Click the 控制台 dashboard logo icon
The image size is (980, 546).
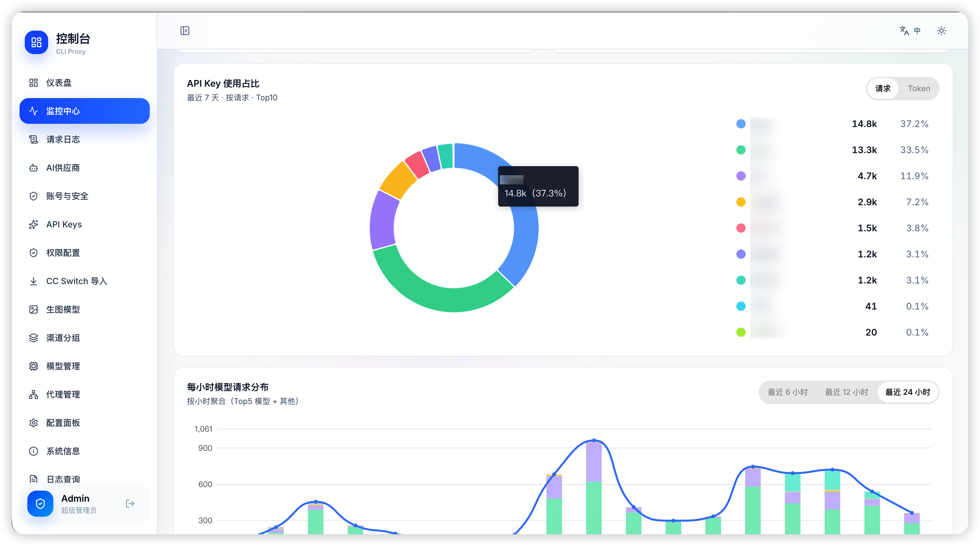coord(36,42)
